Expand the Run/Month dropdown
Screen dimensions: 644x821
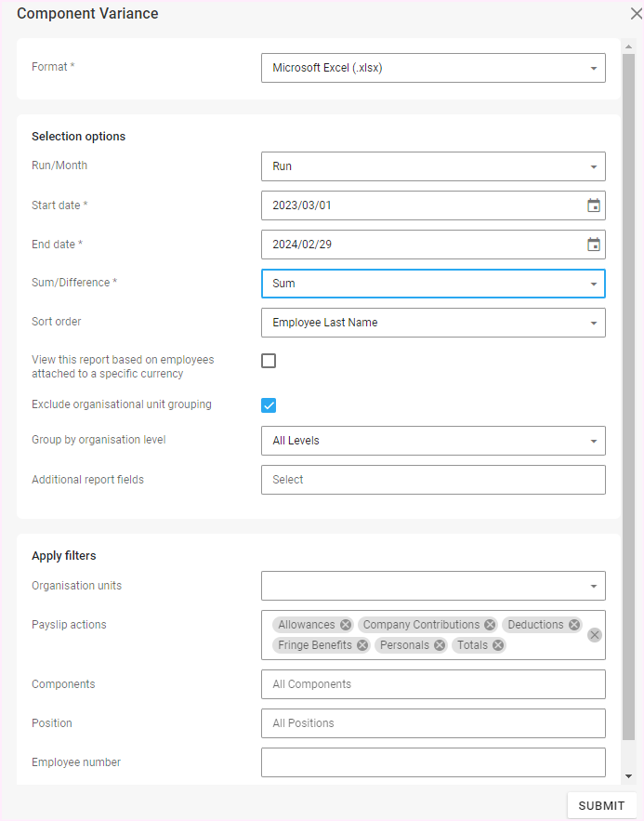(433, 166)
